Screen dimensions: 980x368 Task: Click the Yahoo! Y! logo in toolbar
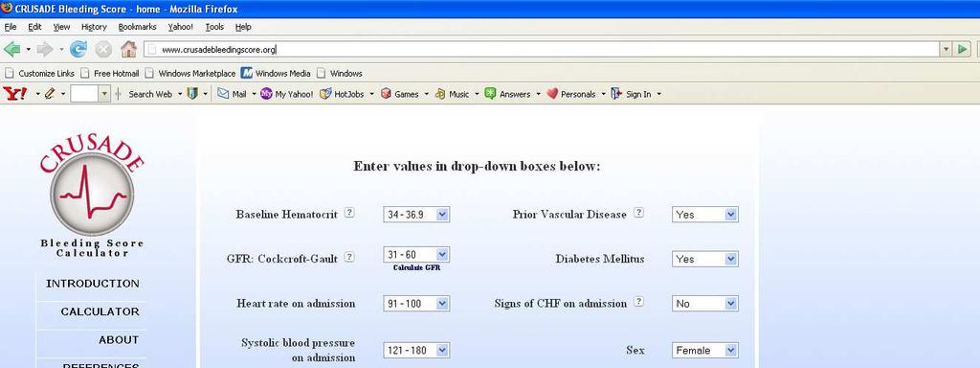click(15, 94)
